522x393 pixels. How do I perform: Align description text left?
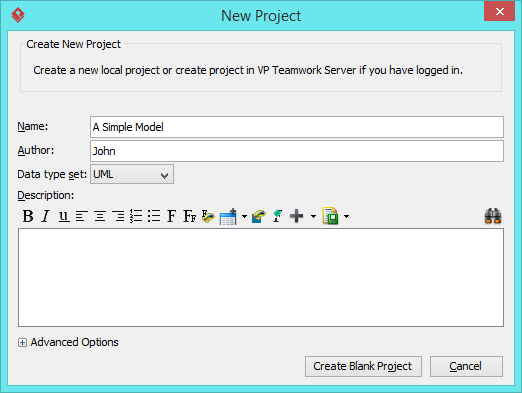tap(82, 216)
